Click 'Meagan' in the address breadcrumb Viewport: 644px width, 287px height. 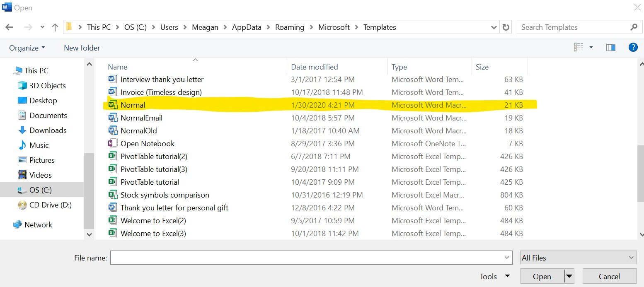(x=206, y=27)
